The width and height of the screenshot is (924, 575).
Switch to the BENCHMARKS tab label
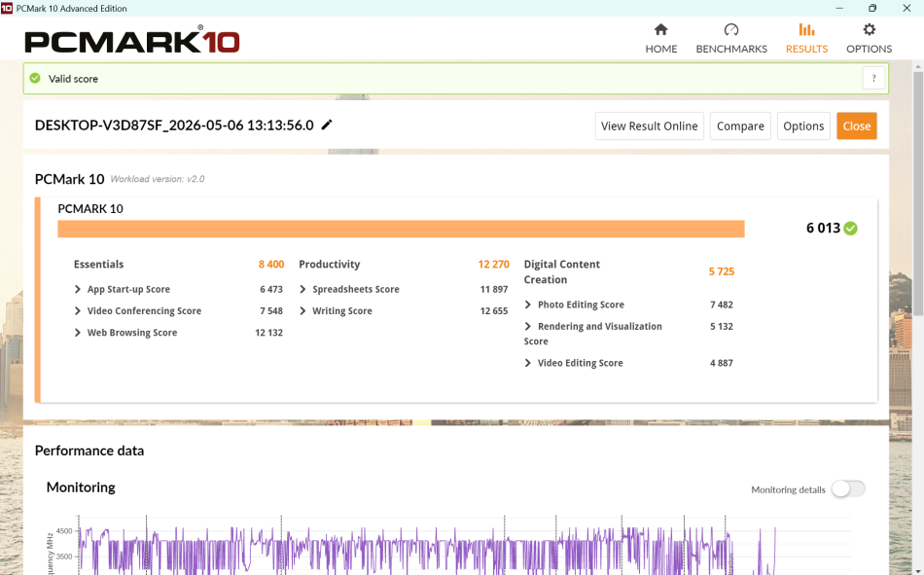[731, 49]
